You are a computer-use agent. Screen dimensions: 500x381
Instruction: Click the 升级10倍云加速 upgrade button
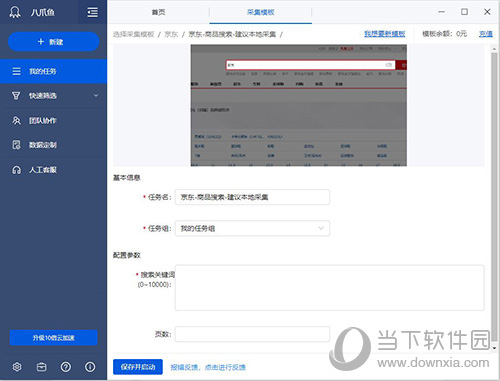(x=54, y=338)
